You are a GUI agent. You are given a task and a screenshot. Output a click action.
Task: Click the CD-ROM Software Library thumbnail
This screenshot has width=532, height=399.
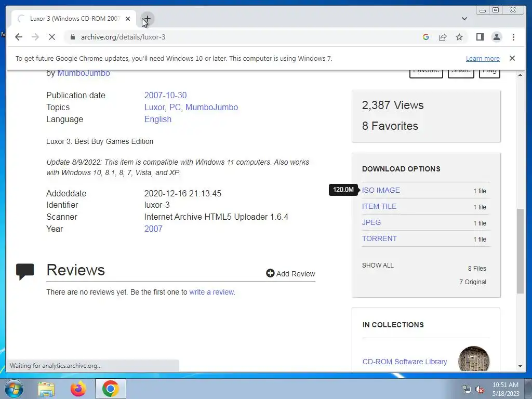tap(474, 359)
